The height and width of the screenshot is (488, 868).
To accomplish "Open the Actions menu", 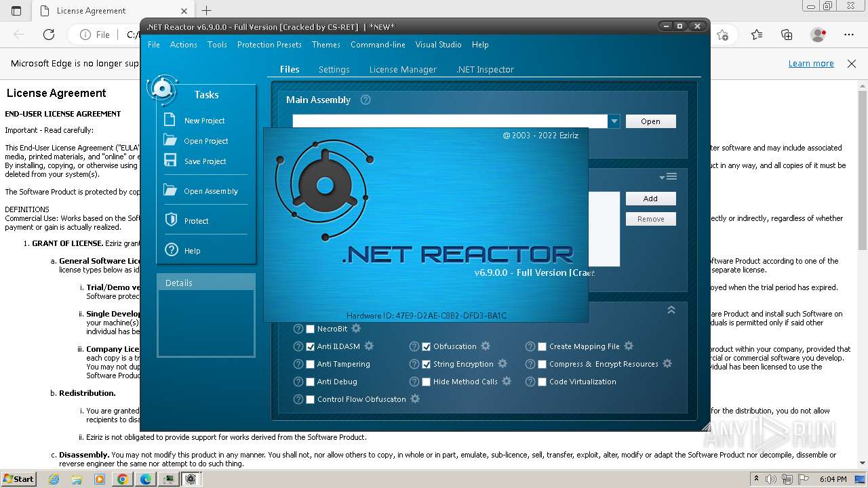I will 184,45.
